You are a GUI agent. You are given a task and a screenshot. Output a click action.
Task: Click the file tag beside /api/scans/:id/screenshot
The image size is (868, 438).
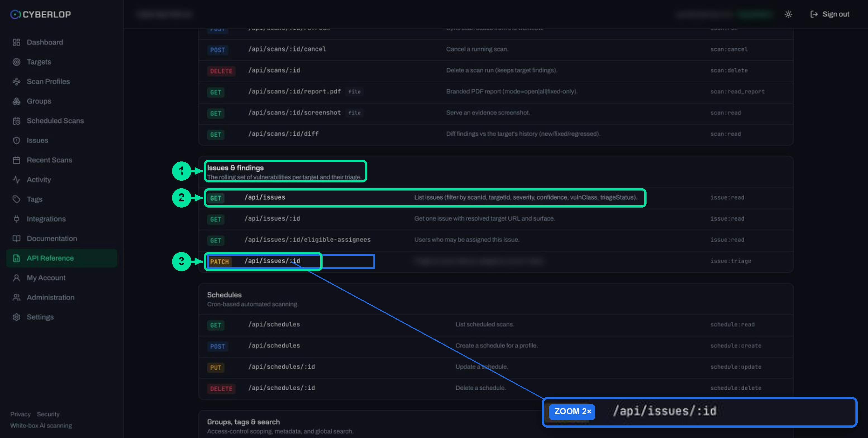[354, 113]
